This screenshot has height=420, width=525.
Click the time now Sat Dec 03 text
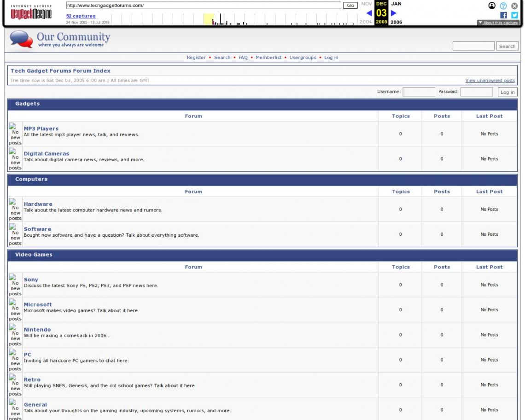click(x=58, y=81)
